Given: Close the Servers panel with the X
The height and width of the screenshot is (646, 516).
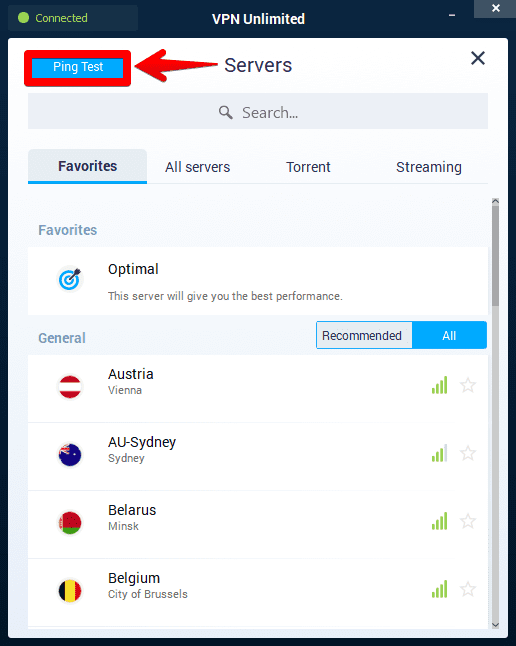Looking at the screenshot, I should coord(478,58).
